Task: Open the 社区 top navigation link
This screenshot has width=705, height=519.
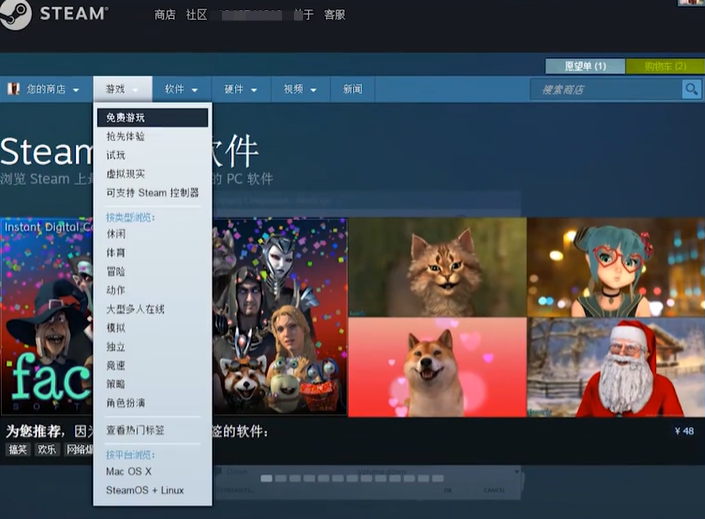Action: coord(196,15)
